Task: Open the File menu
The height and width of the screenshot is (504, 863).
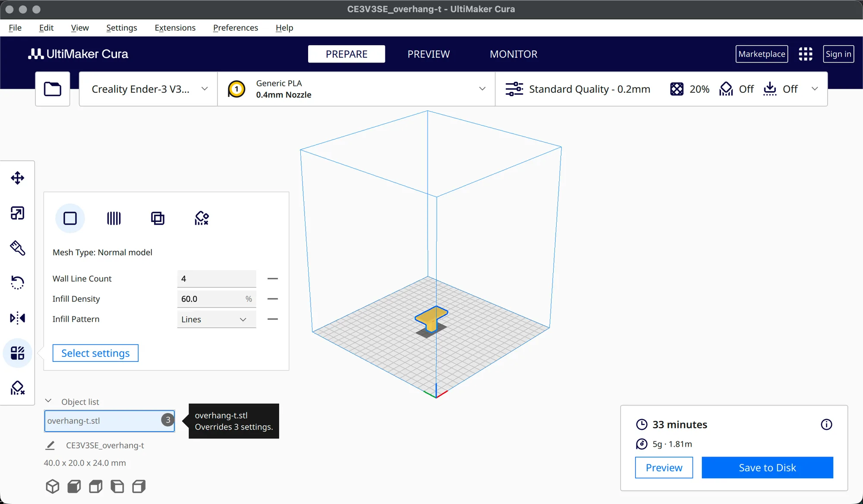Action: 15,28
